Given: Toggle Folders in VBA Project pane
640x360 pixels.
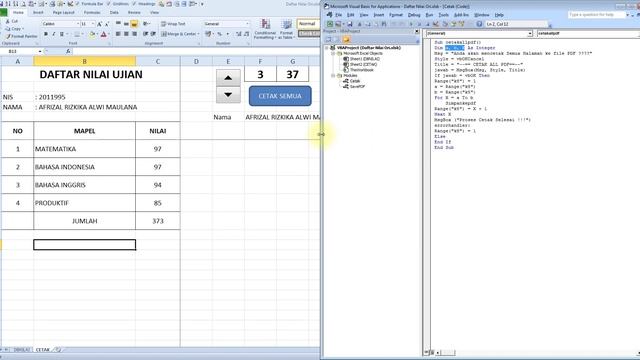Looking at the screenshot, I should (x=346, y=40).
